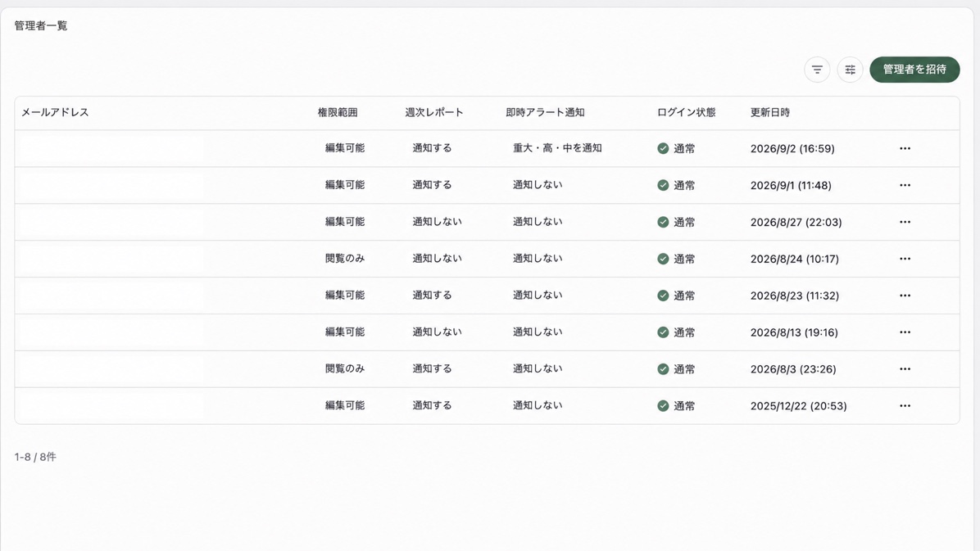Screen dimensions: 980x551
Task: Click the 権限範囲 column header
Action: tap(338, 112)
